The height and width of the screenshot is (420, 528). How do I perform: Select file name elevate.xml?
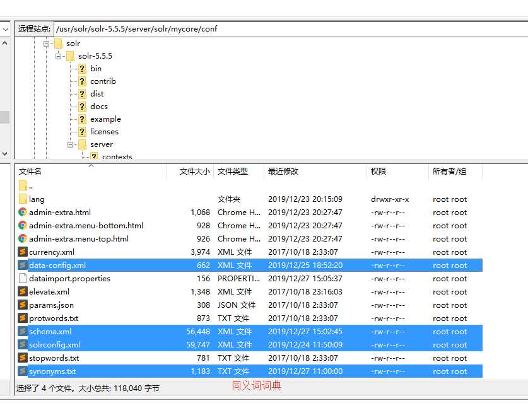tap(49, 292)
